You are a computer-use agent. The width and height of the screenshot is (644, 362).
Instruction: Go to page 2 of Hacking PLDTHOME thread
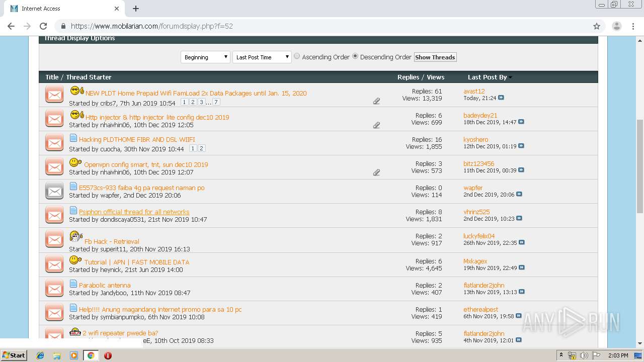point(201,148)
